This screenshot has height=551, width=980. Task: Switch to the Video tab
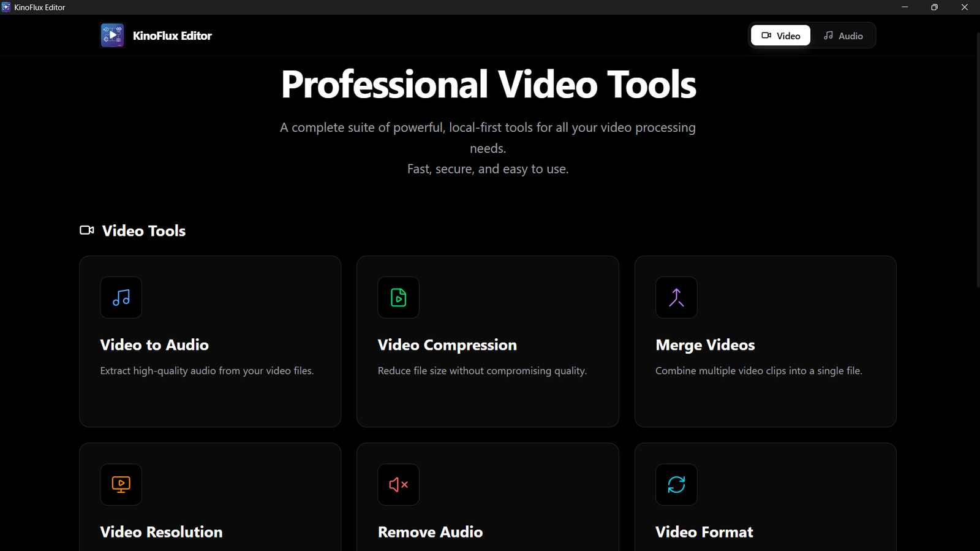tap(780, 36)
